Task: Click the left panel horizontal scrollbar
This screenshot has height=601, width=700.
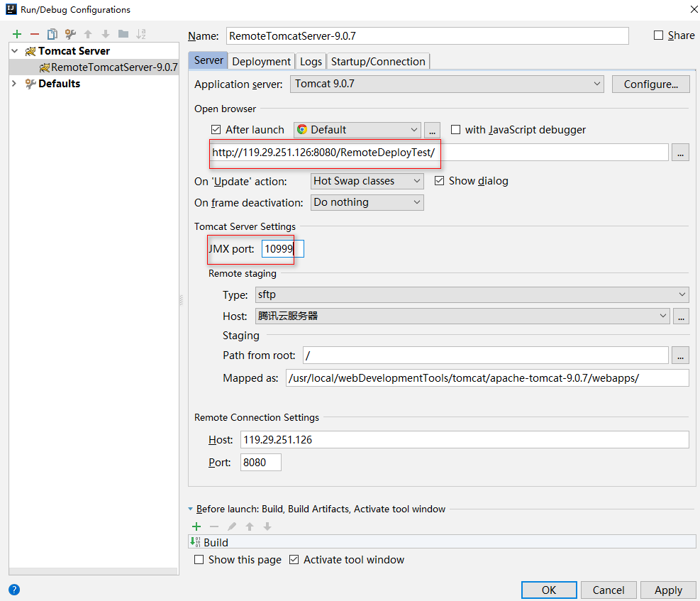Action: 94,571
